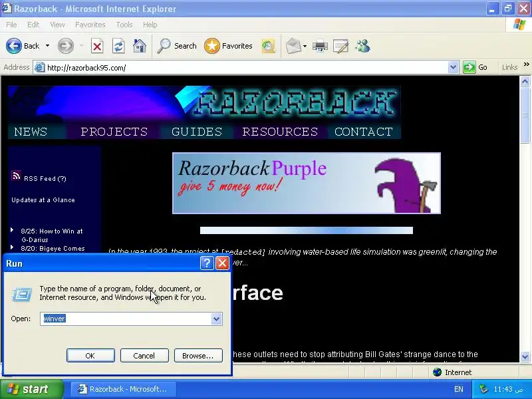Open Back button history dropdown arrow

click(x=47, y=46)
